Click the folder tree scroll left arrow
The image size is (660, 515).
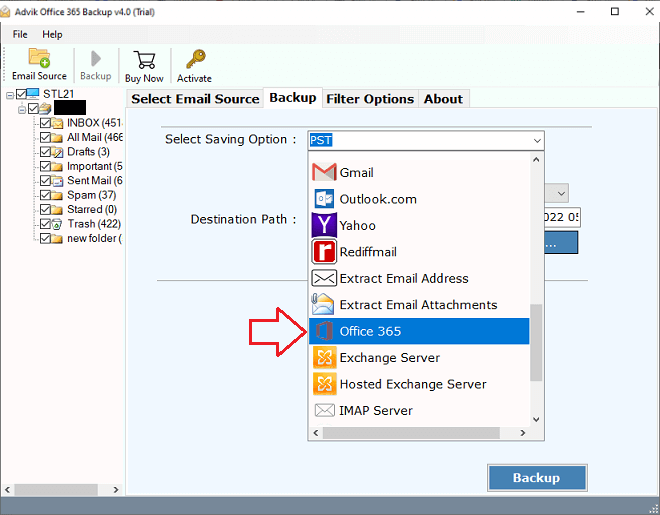(7, 490)
